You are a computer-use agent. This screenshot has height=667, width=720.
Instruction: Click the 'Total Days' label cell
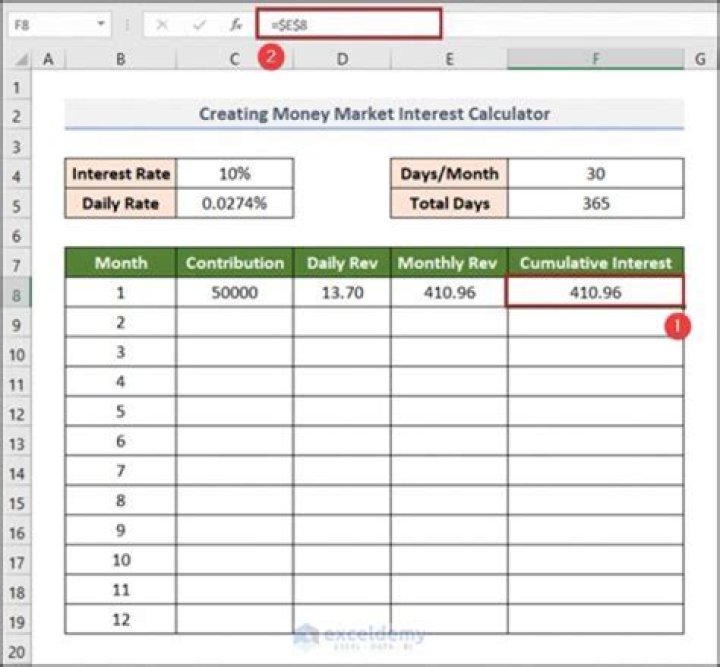click(x=449, y=203)
